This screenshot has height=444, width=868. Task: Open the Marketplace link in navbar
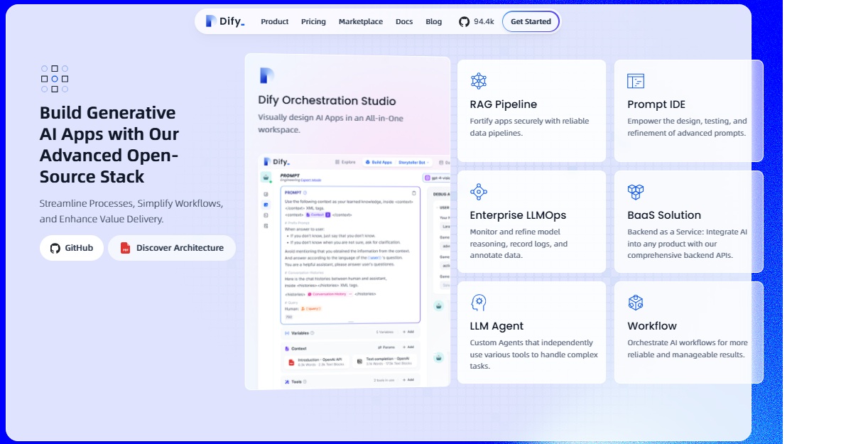[361, 21]
